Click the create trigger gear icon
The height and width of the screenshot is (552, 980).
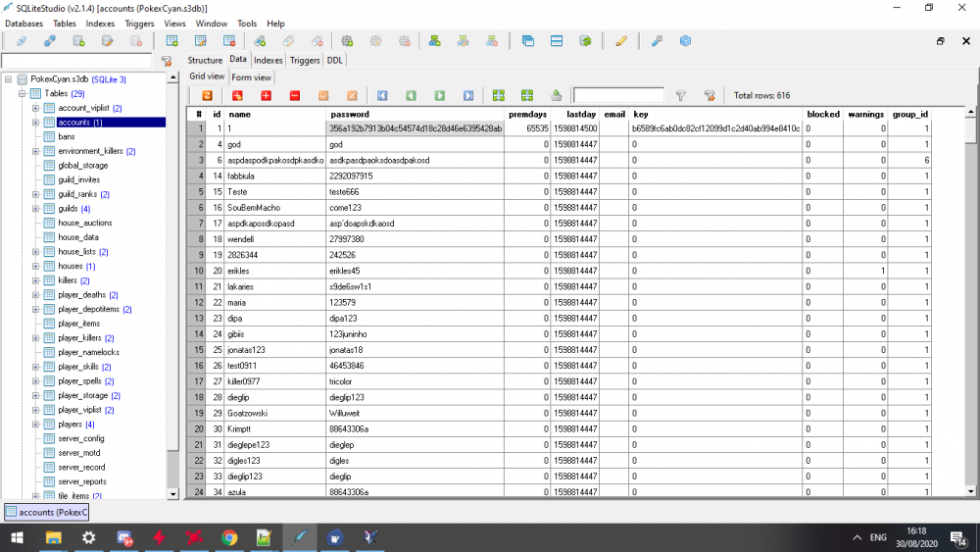pos(347,41)
